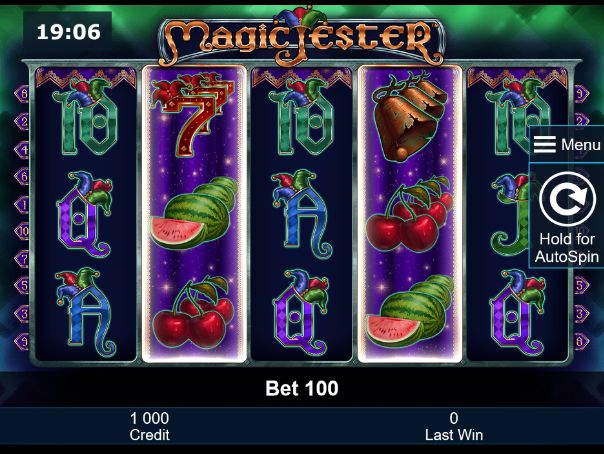
Task: Click the purple Q on the third reel
Action: point(301,312)
